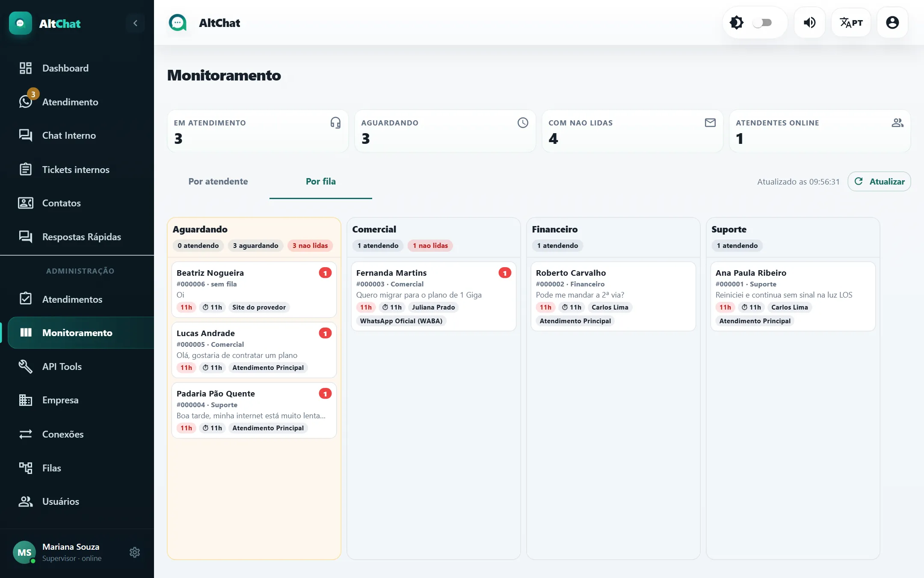
Task: Click the Aguardando clock summary card
Action: tap(445, 131)
